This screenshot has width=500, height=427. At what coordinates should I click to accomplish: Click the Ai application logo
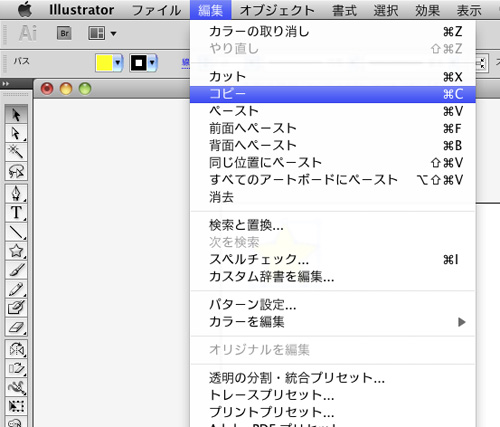click(28, 33)
